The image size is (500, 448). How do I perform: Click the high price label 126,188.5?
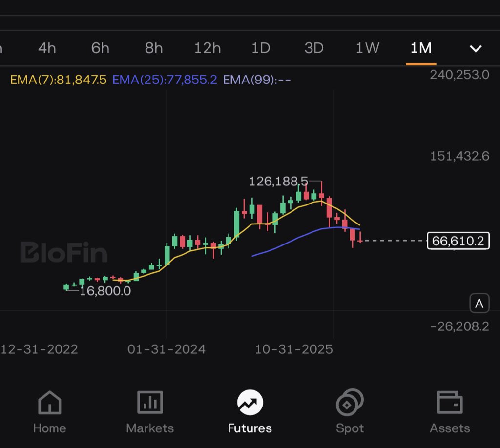tap(277, 181)
